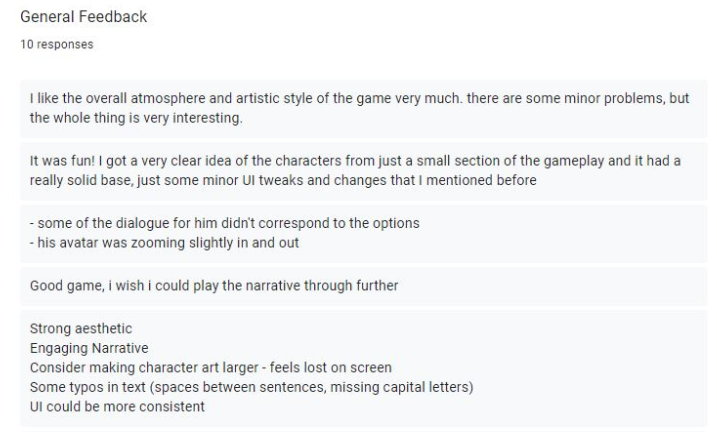
Task: Click the 'Engaging Narrative' line
Action: click(x=89, y=348)
